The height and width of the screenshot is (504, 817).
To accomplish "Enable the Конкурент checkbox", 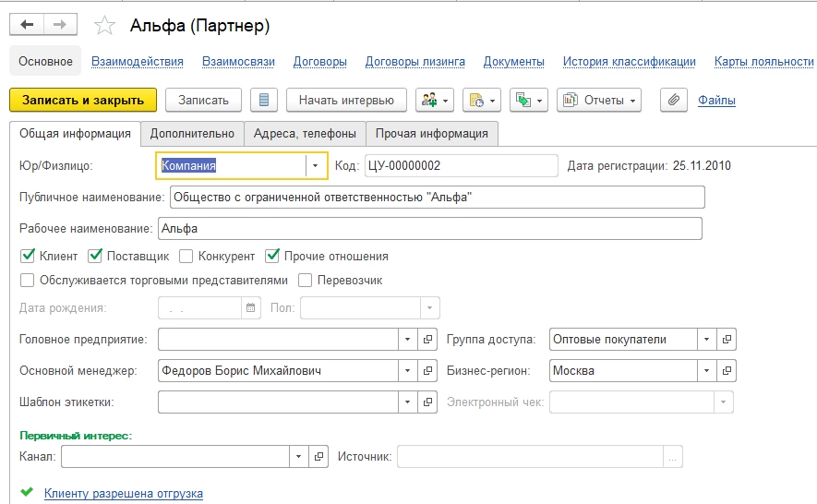I will [186, 257].
